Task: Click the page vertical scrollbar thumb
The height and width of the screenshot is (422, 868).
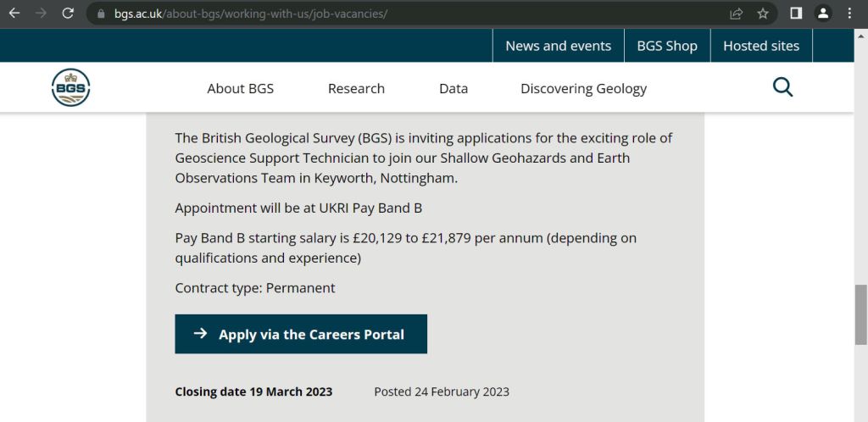Action: click(860, 315)
